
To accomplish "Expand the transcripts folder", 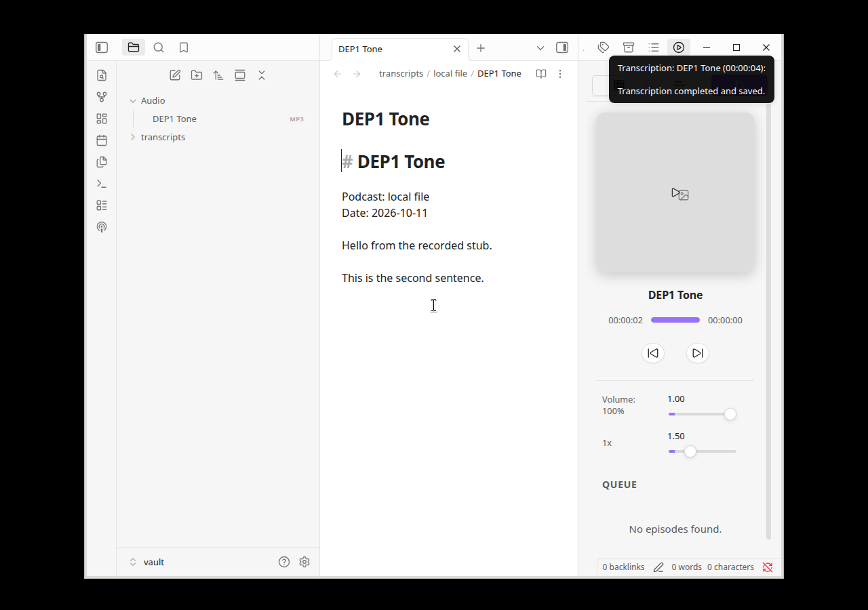I will click(x=133, y=137).
